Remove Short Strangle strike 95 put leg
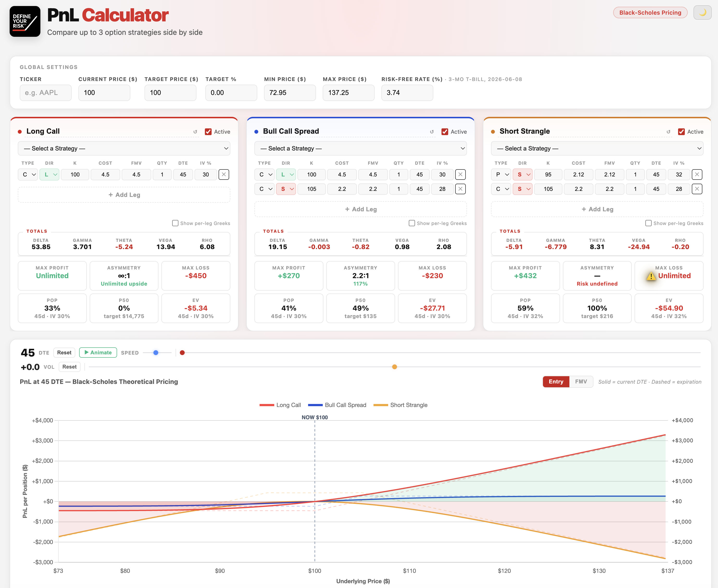Image resolution: width=718 pixels, height=588 pixels. pos(697,175)
